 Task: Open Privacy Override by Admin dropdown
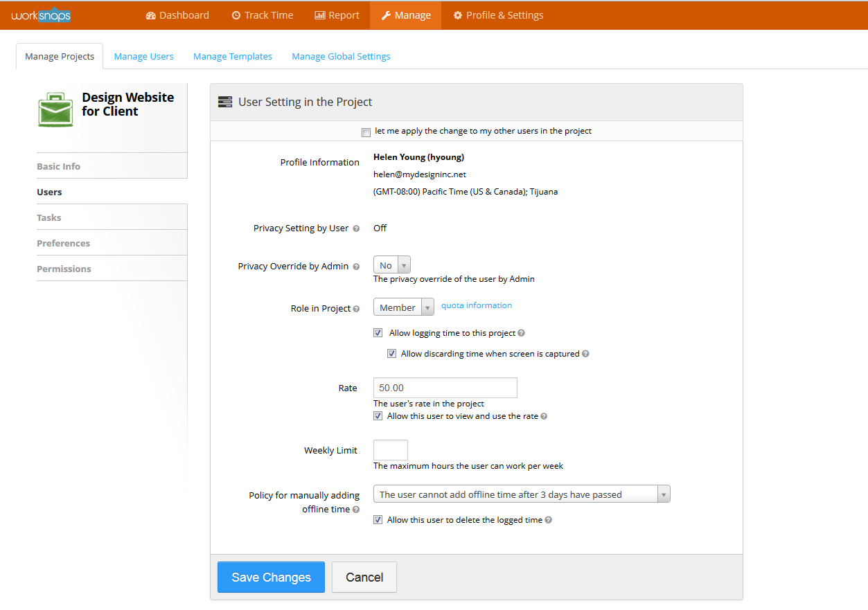coord(392,265)
